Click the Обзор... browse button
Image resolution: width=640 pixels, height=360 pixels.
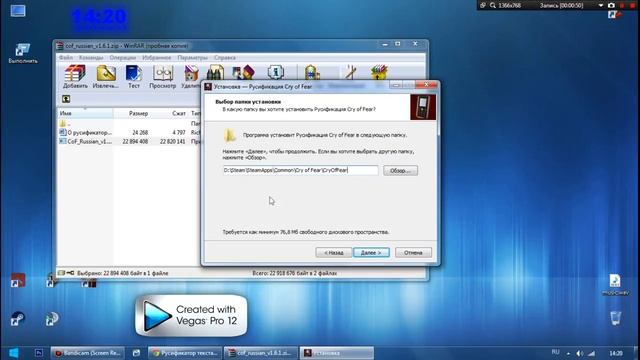tap(400, 171)
